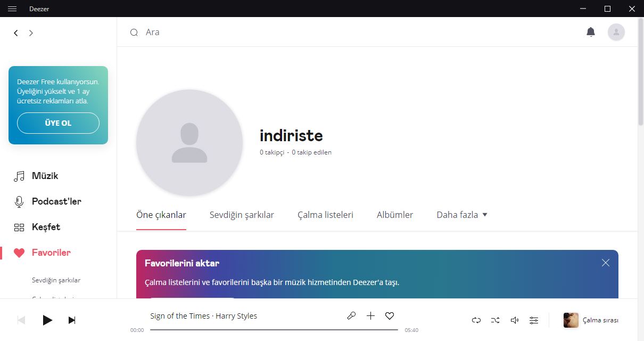The width and height of the screenshot is (644, 341).
Task: Click the track progress bar
Action: [x=274, y=330]
